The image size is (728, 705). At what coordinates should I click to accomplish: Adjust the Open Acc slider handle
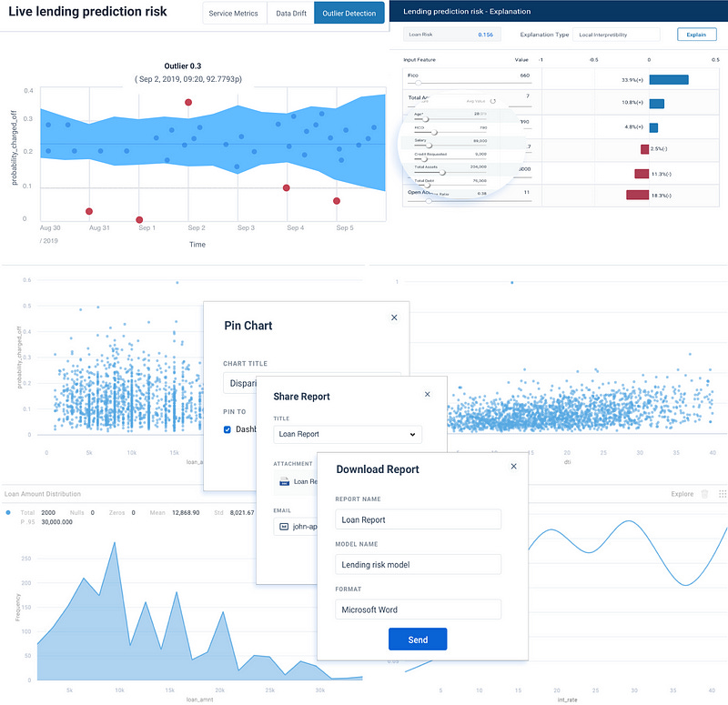coord(429,201)
